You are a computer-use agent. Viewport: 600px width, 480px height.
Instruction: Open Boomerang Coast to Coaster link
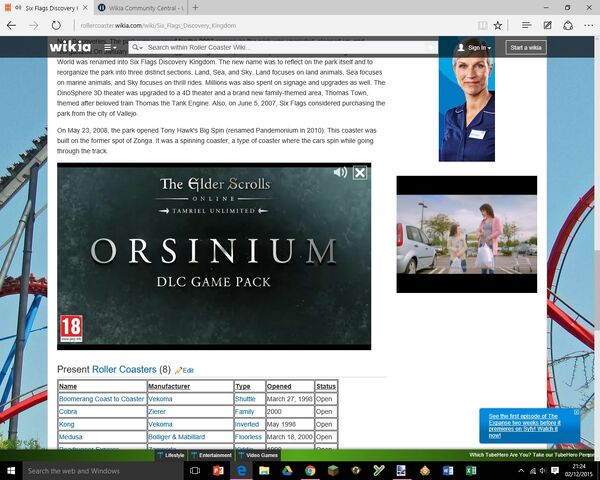click(101, 399)
